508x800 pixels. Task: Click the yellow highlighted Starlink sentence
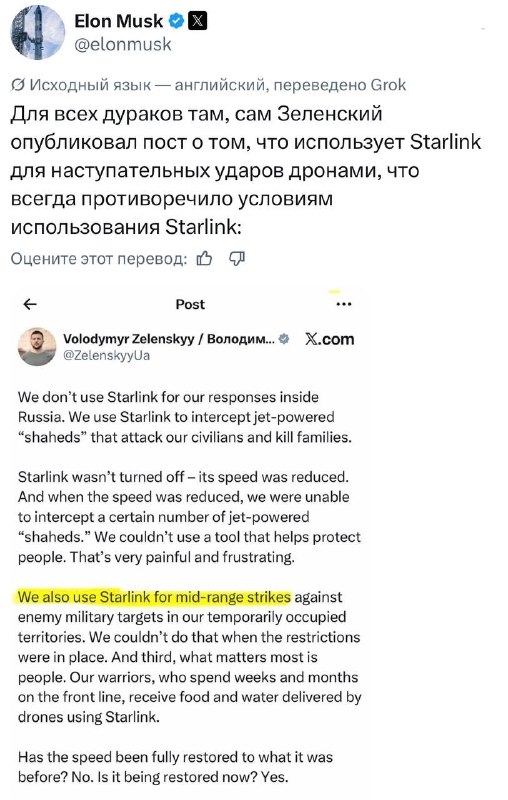155,597
